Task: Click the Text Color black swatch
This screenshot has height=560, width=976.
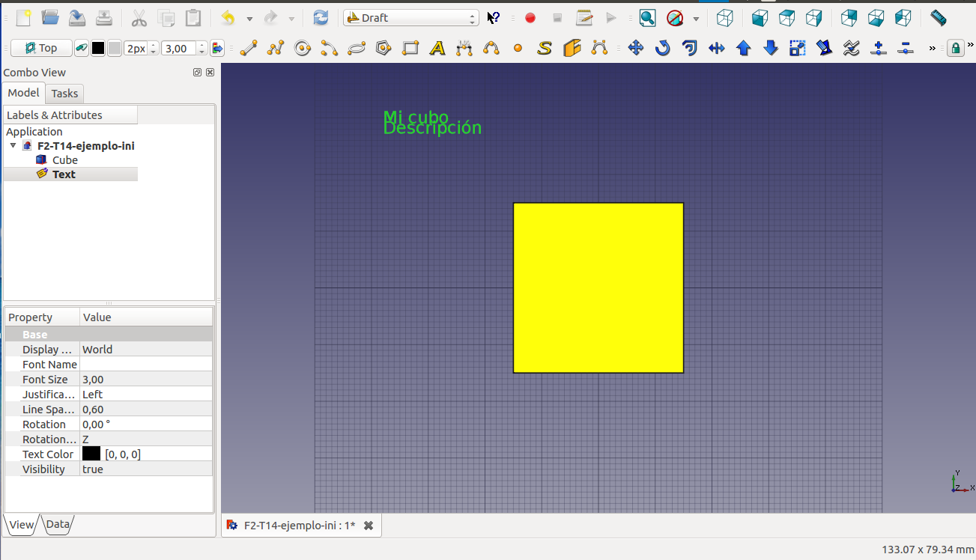Action: pos(91,454)
